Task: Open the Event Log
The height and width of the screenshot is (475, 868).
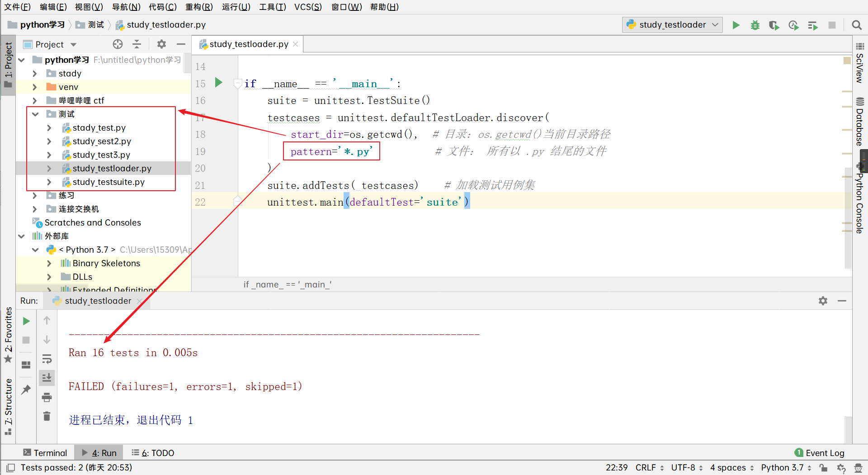Action: click(x=819, y=453)
